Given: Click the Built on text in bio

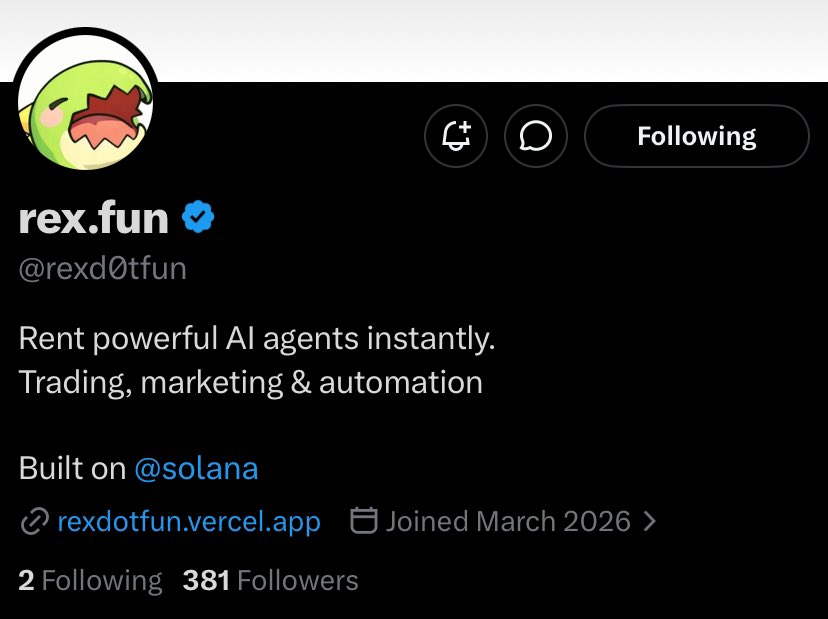Looking at the screenshot, I should (x=72, y=468).
